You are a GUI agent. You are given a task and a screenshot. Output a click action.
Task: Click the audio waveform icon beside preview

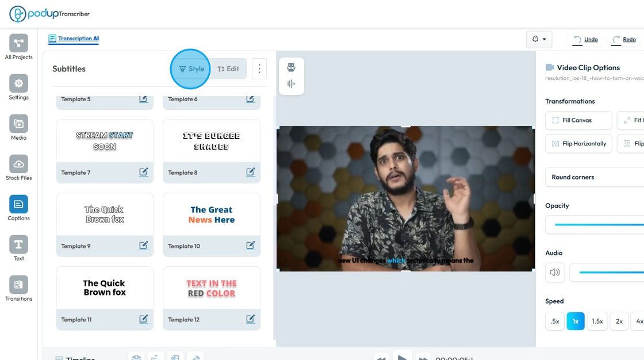point(291,84)
